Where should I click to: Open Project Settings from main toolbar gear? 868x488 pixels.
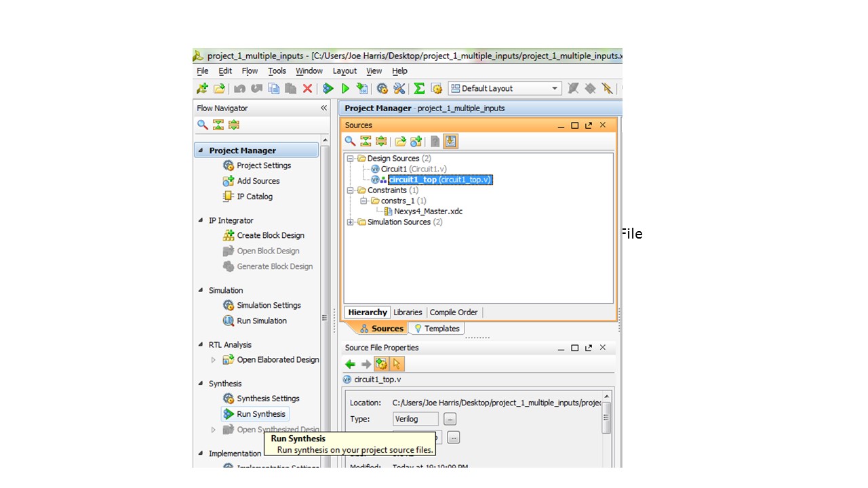(x=382, y=88)
